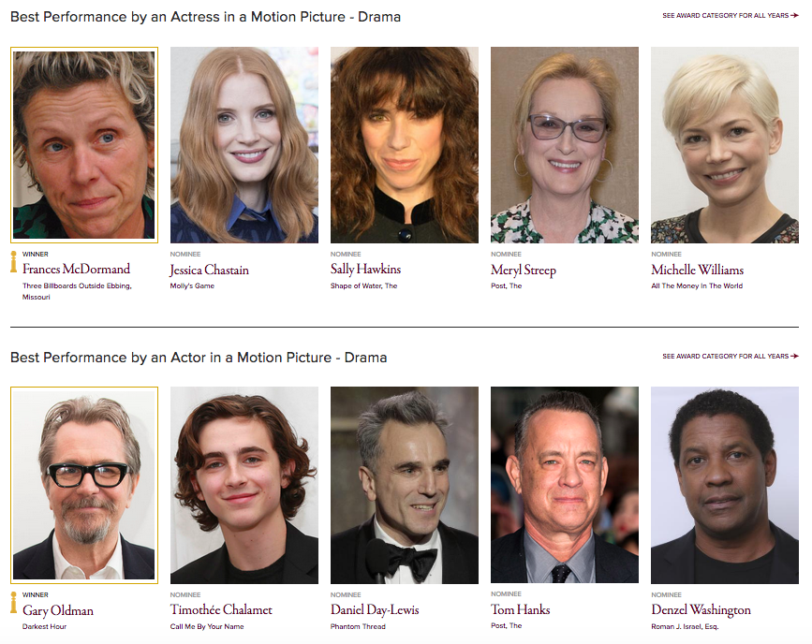Click the golden statuette icon beside Gary Oldman
The image size is (812, 644).
click(13, 602)
